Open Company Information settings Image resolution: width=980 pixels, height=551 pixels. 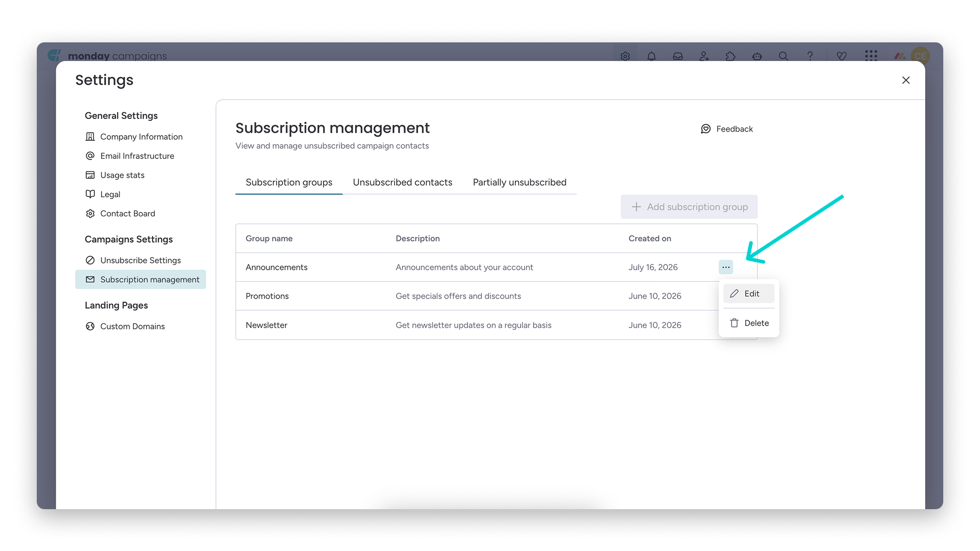pyautogui.click(x=140, y=137)
